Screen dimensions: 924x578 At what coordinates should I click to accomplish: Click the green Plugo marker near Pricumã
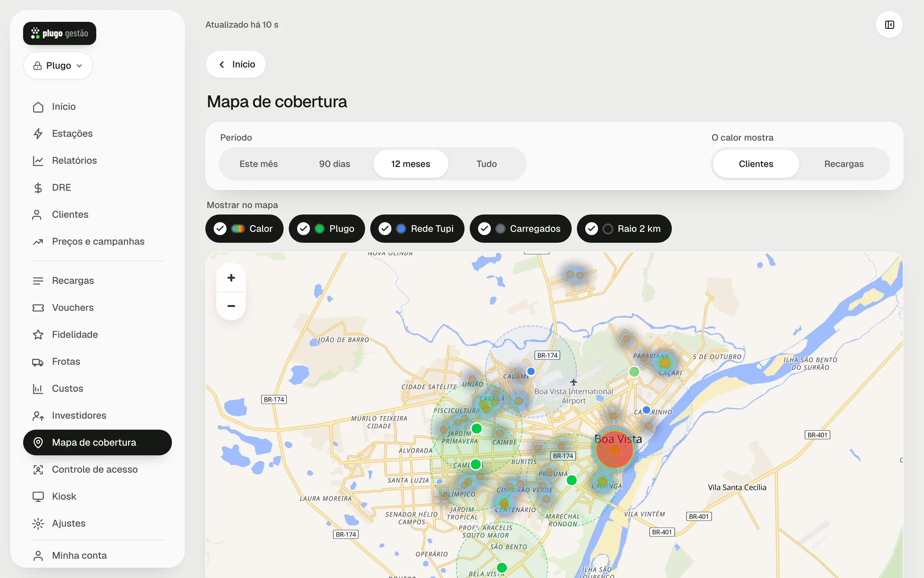click(x=572, y=480)
